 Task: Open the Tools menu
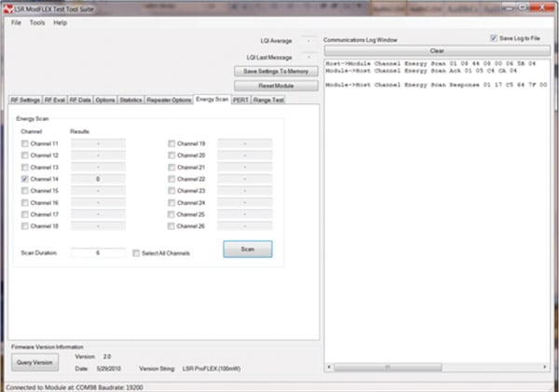coord(37,22)
